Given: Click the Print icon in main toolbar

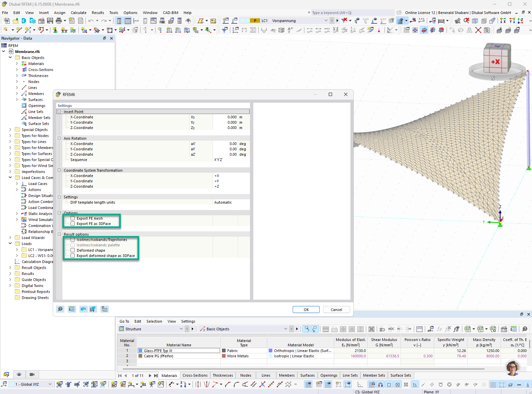Looking at the screenshot, I should (x=59, y=21).
